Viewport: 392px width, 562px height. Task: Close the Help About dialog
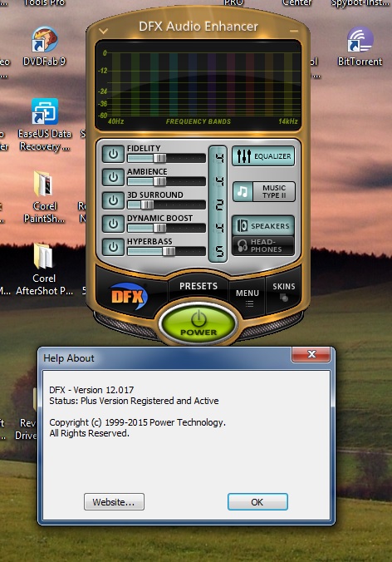point(311,354)
